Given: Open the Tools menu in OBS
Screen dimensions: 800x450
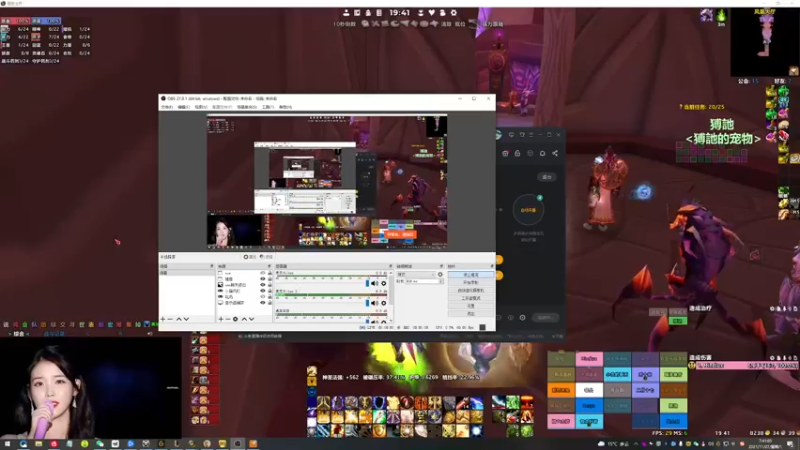Looking at the screenshot, I should (x=268, y=107).
